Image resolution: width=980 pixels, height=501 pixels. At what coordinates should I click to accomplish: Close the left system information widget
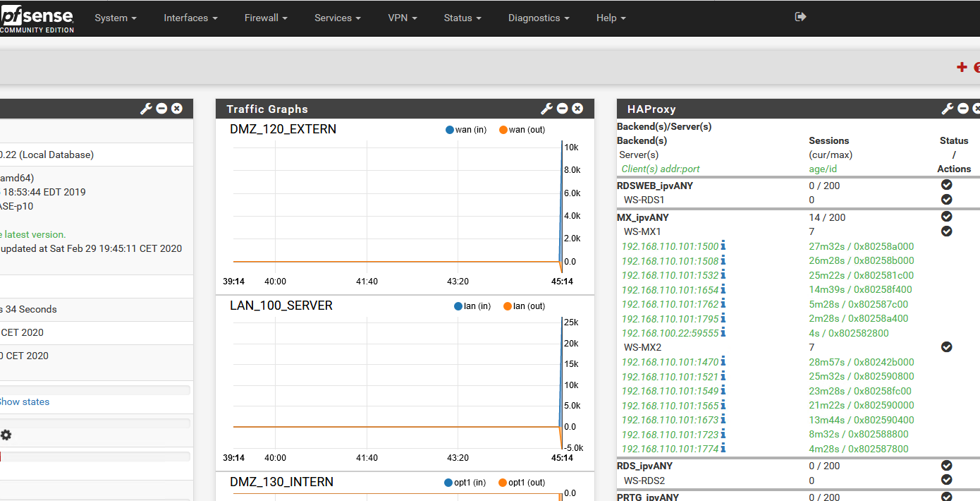[x=177, y=109]
